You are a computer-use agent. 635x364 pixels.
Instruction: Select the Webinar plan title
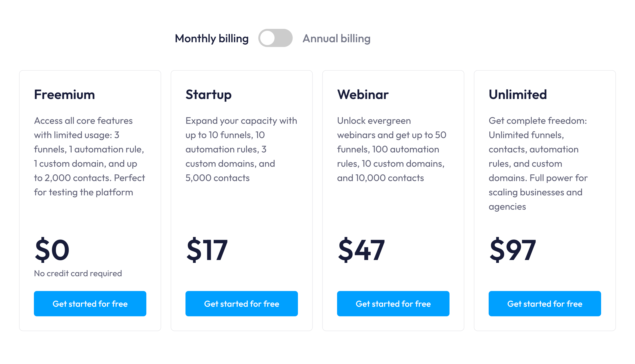click(363, 94)
